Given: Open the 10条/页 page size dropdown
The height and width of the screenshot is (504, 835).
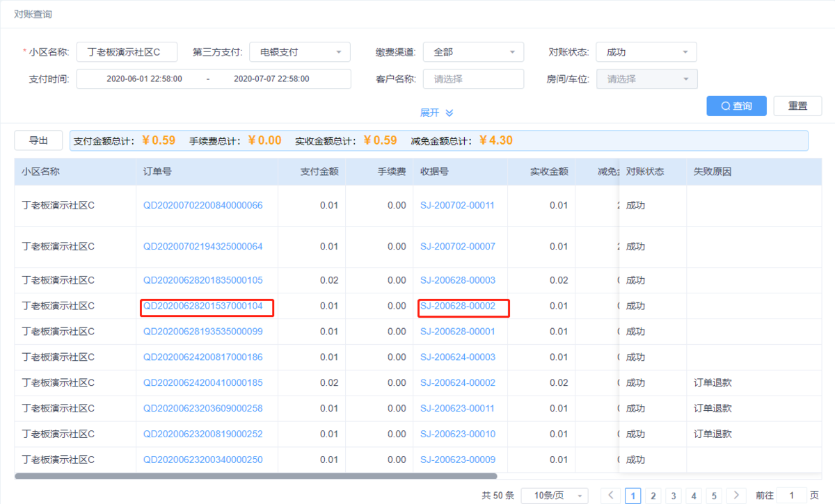Looking at the screenshot, I should pyautogui.click(x=555, y=496).
